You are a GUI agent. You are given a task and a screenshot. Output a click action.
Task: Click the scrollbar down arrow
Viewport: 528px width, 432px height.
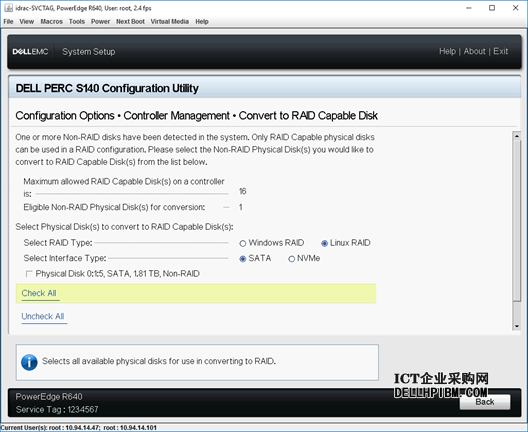pos(517,326)
